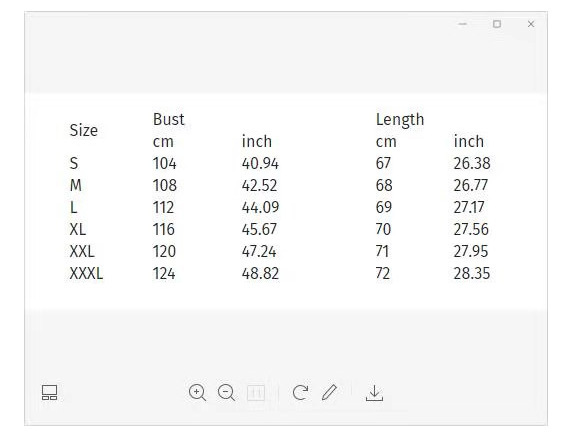Click the Bust heading in the chart
Viewport: 563px width, 441px height.
(168, 119)
